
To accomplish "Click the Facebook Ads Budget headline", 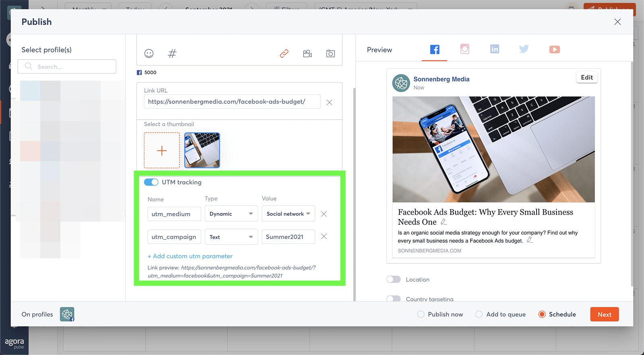I will click(x=485, y=217).
